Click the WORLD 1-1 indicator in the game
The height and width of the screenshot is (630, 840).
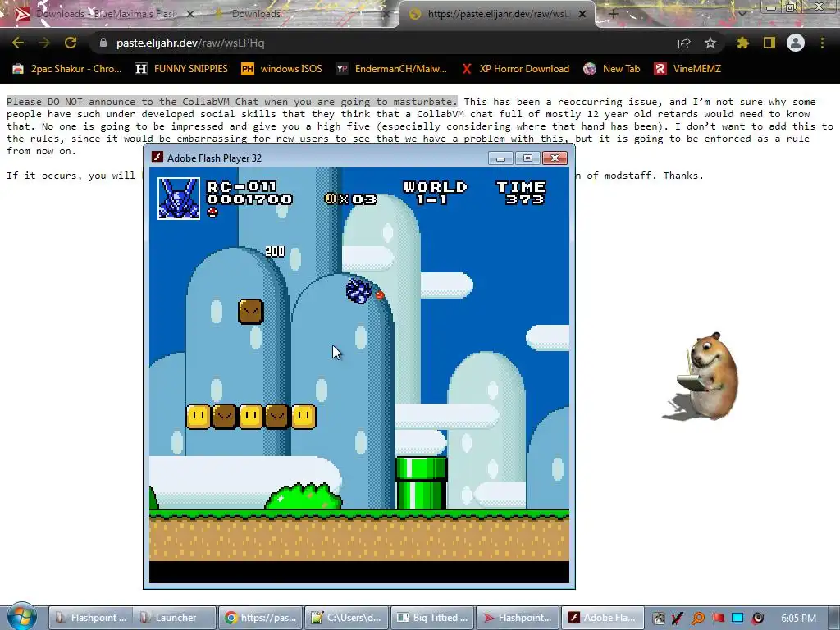(435, 194)
